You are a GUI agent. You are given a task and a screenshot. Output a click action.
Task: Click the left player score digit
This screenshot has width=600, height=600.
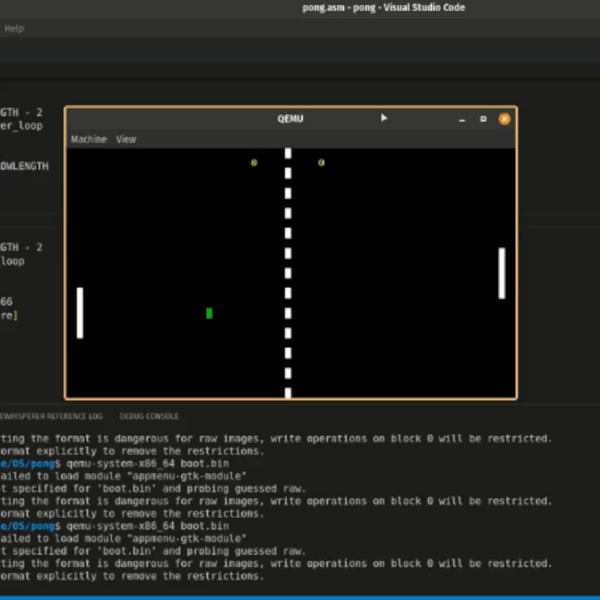click(x=254, y=162)
